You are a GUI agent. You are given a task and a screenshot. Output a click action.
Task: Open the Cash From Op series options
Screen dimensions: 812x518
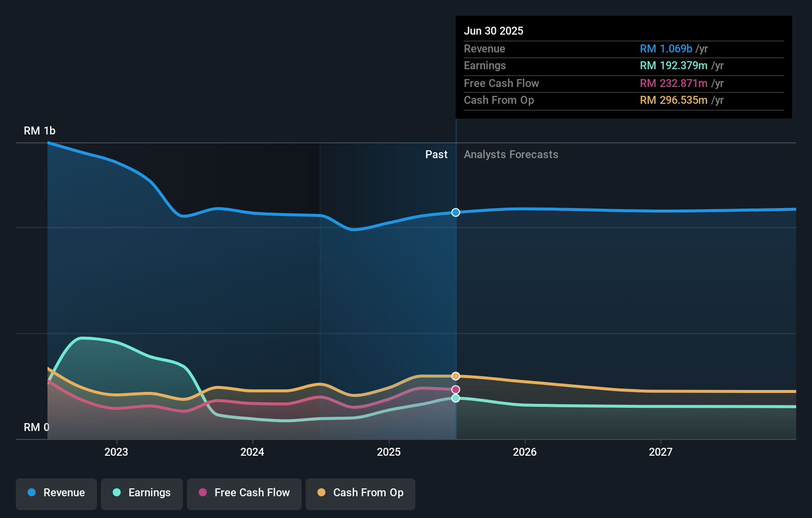(x=360, y=493)
